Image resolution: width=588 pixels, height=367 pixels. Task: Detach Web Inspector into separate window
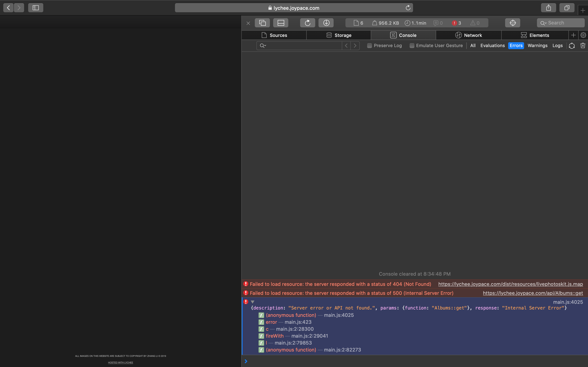point(263,23)
